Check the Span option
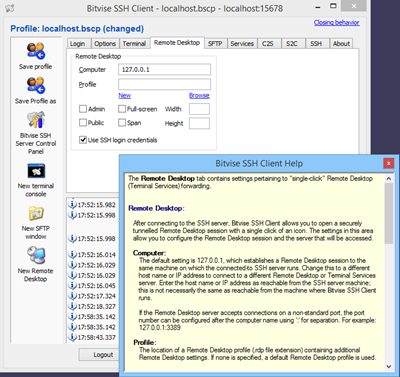This screenshot has height=377, width=400. click(122, 123)
